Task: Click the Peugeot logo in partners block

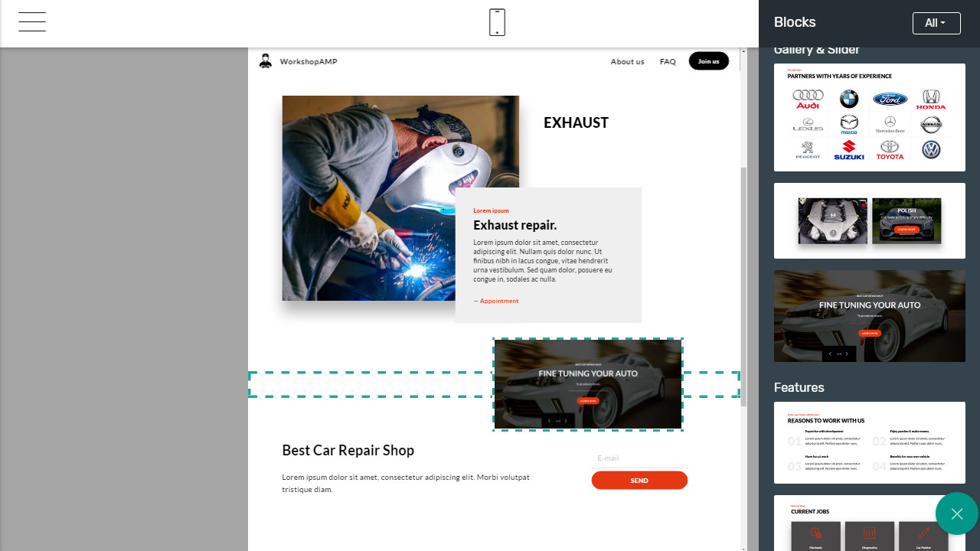Action: coord(808,149)
